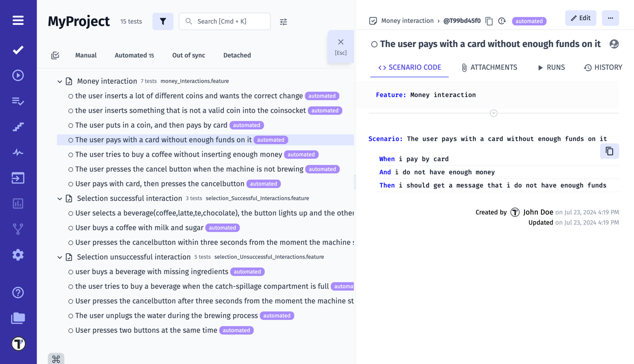
Task: Select the folder/projects icon in the sidebar
Action: click(18, 318)
